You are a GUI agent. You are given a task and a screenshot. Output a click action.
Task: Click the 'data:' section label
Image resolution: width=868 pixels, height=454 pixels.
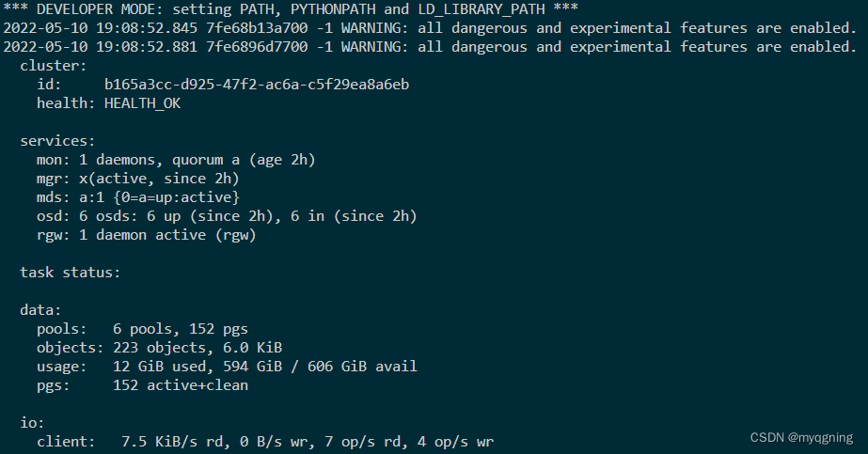[40, 309]
